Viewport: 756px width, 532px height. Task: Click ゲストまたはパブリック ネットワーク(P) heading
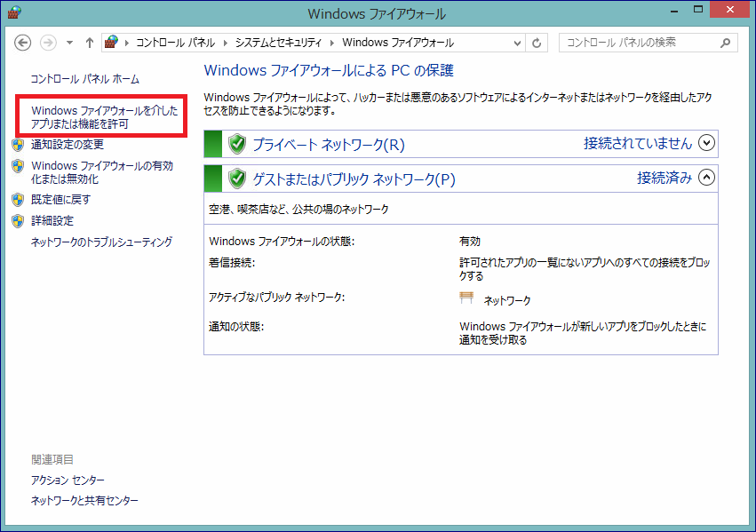point(354,179)
